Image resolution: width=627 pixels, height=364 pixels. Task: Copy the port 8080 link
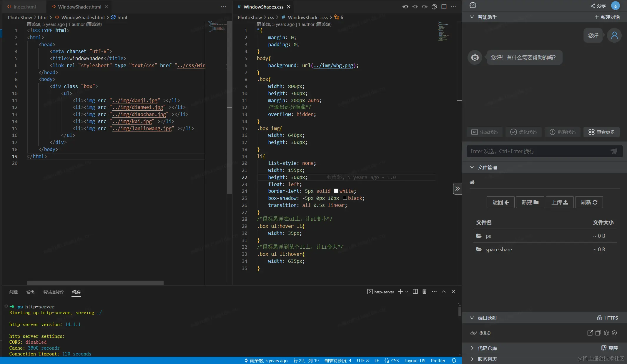(598, 333)
